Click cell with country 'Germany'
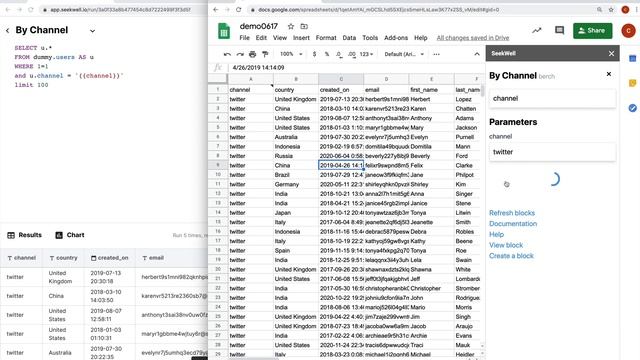Image resolution: width=640 pixels, height=360 pixels. pos(296,184)
